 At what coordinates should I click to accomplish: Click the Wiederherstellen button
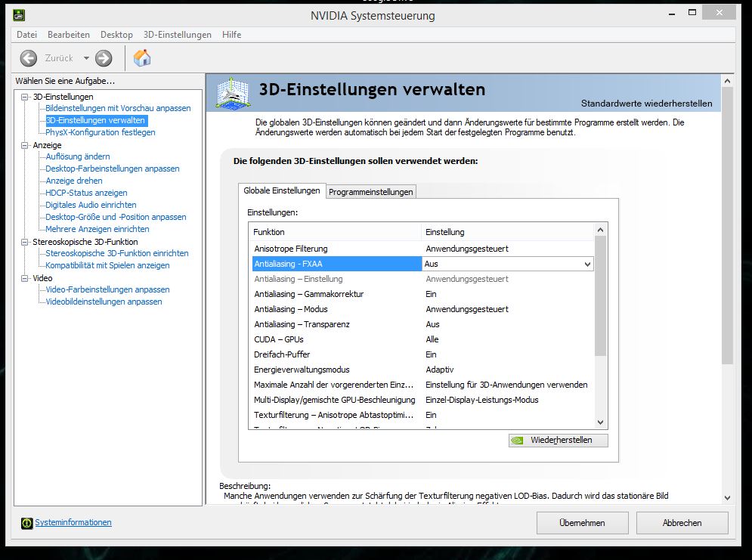pos(559,440)
